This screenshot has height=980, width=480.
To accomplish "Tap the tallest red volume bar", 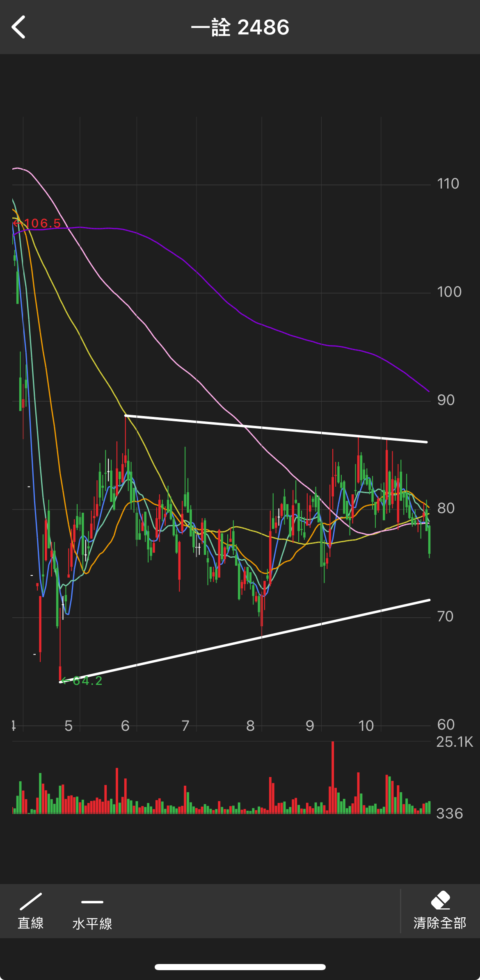I will (333, 779).
